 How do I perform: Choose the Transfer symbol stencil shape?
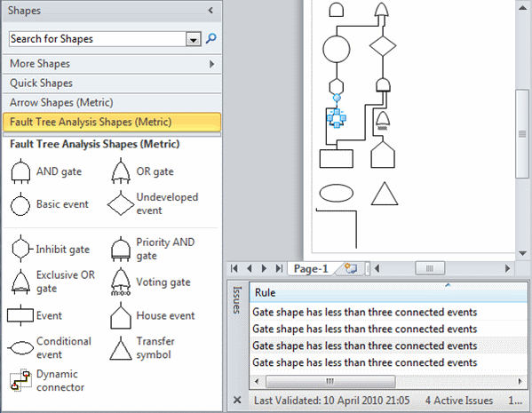[x=121, y=348]
